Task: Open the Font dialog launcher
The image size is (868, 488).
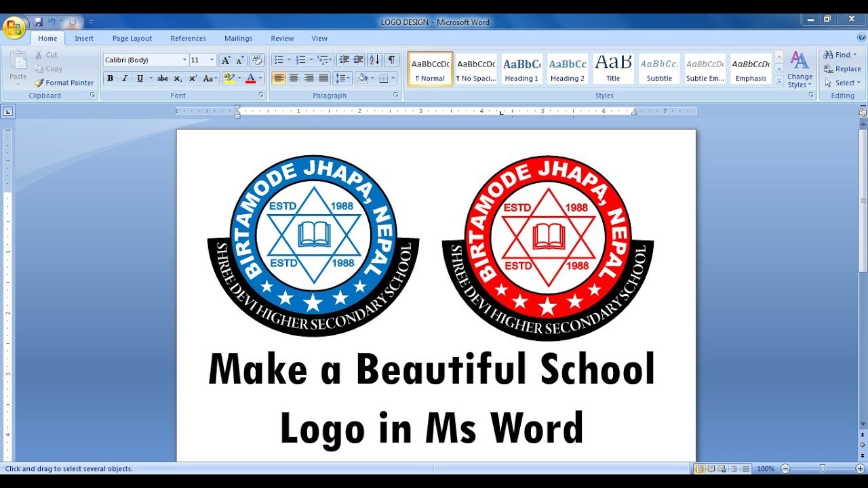Action: click(262, 96)
